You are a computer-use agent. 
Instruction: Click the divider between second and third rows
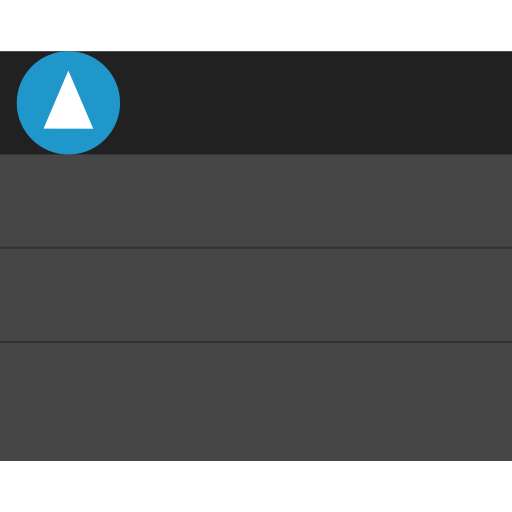point(256,342)
